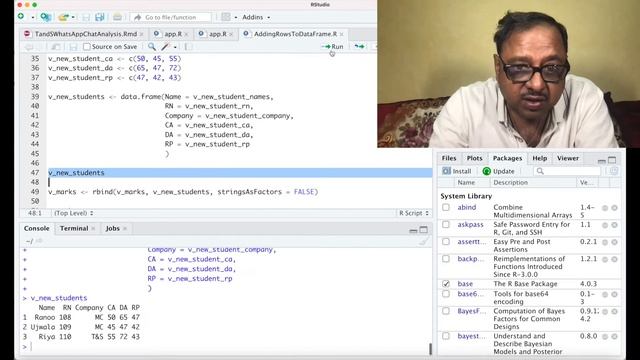The image size is (640, 360).
Task: Open the Help tab
Action: click(x=540, y=158)
